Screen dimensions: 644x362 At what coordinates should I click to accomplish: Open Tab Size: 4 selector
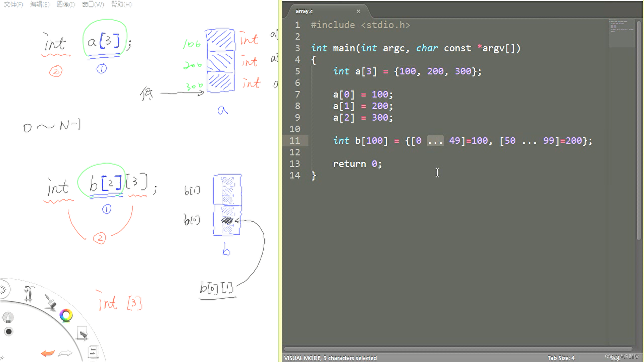561,358
